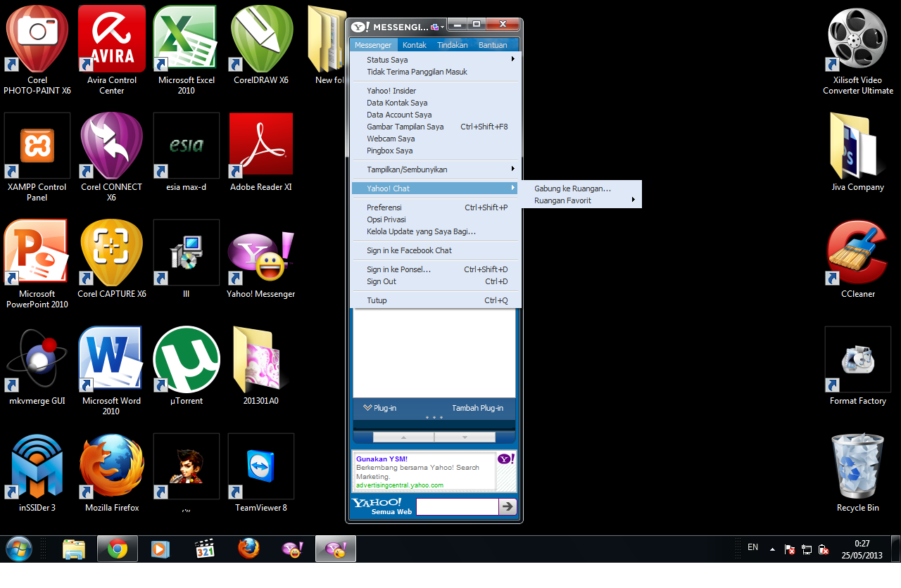The height and width of the screenshot is (588, 901).
Task: Select Pingbox Saya
Action: pyautogui.click(x=435, y=151)
